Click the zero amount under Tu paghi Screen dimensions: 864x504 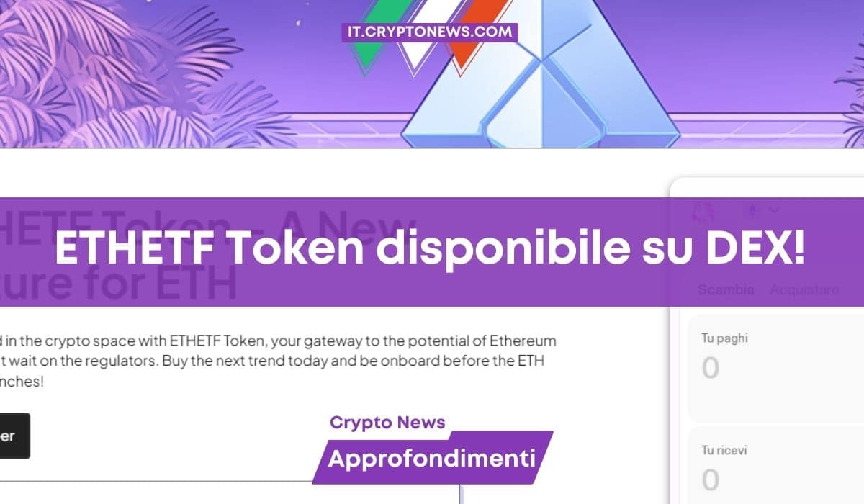tap(711, 368)
